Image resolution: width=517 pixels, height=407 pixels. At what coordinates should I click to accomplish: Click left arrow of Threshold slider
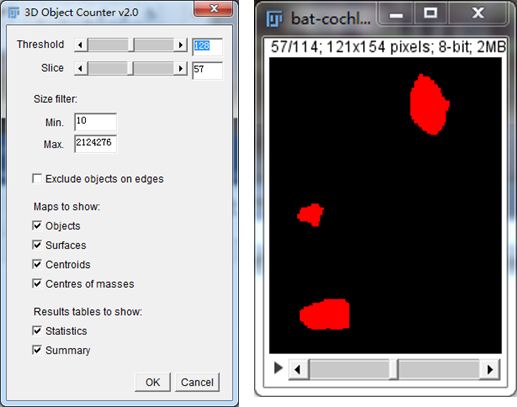pyautogui.click(x=80, y=45)
